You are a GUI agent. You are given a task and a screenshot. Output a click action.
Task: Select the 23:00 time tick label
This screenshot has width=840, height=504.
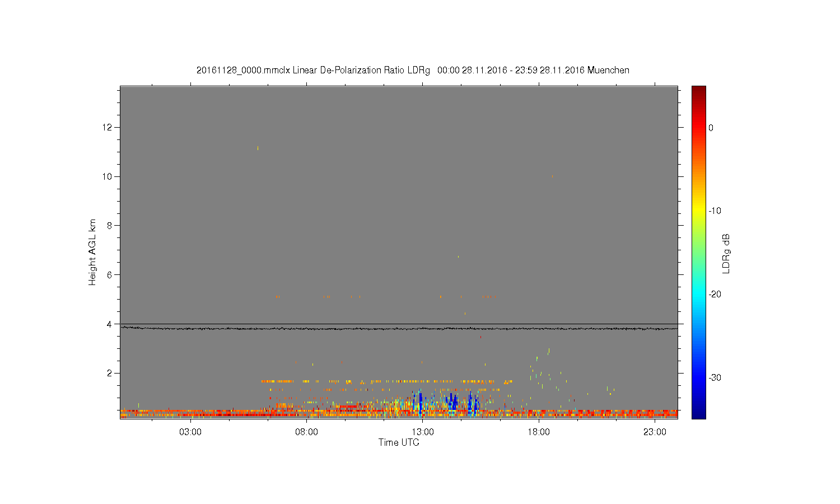point(655,432)
